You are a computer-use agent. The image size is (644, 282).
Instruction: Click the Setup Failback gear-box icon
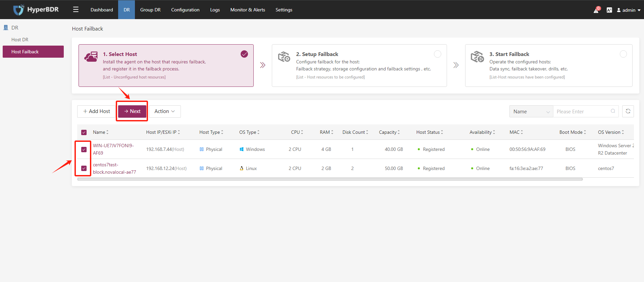tap(284, 57)
